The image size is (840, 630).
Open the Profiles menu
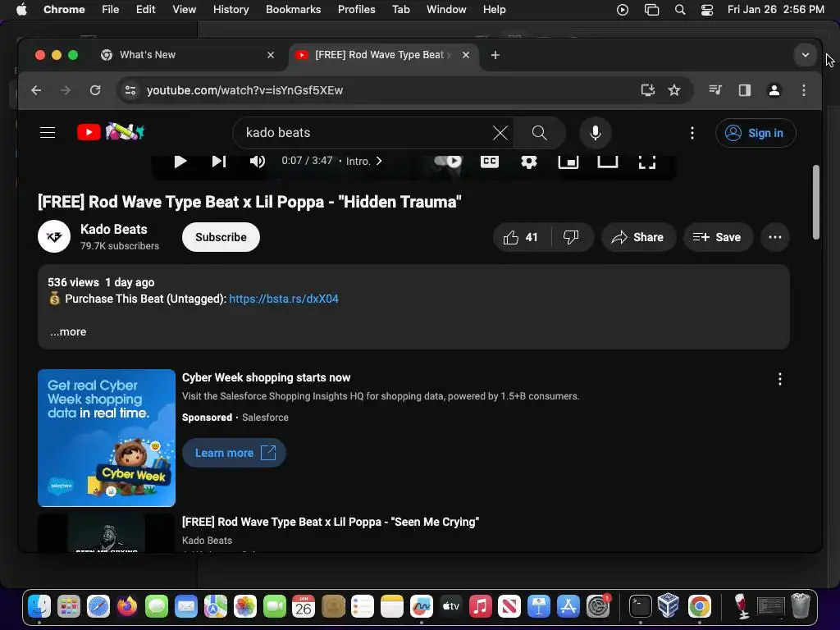point(356,9)
